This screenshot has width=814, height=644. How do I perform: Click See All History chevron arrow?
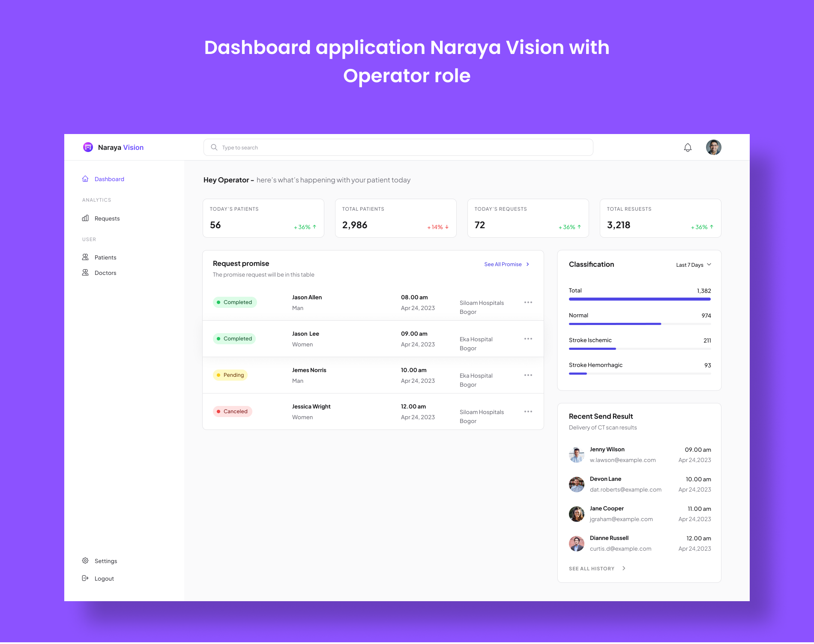tap(624, 568)
